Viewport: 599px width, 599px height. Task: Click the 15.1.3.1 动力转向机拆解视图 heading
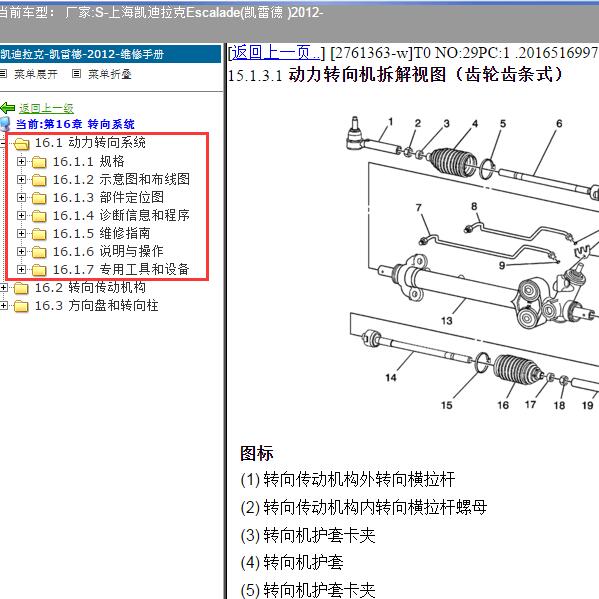[x=395, y=74]
